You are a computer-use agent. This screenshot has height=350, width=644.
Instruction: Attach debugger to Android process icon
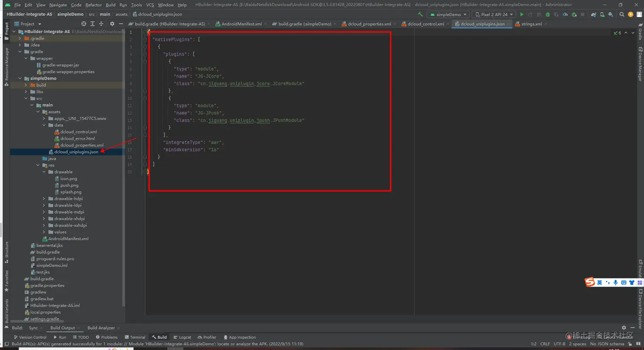pyautogui.click(x=574, y=14)
